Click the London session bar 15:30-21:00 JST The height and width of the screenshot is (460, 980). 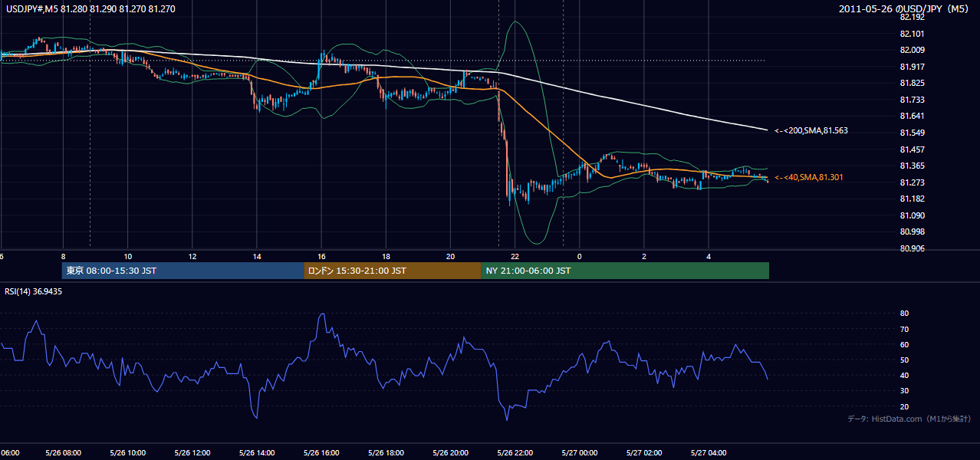pos(393,271)
